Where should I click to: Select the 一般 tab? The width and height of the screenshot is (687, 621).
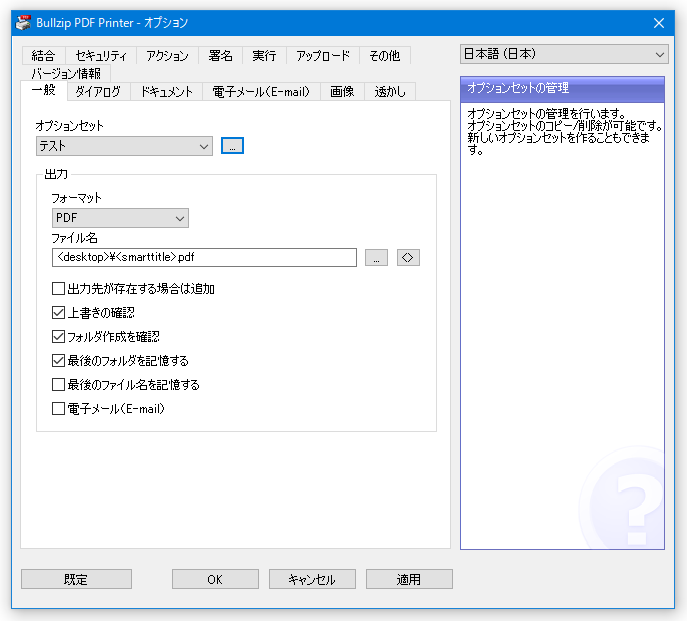(x=44, y=91)
